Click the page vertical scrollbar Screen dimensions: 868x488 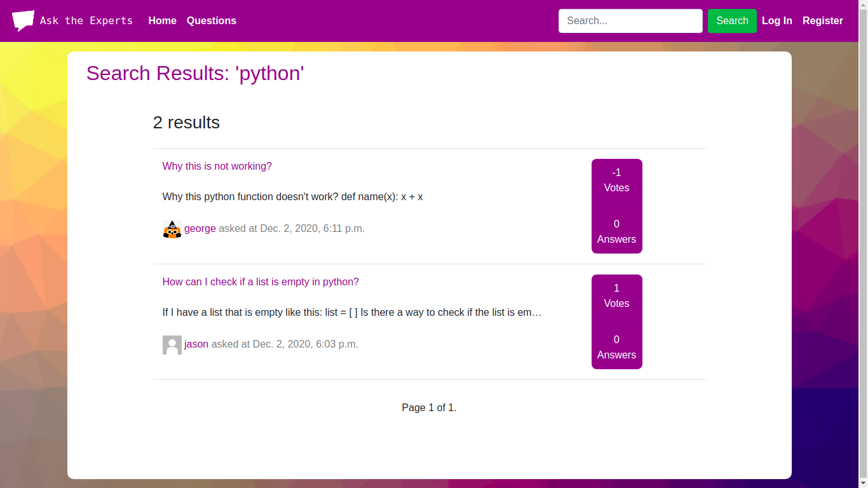pos(863,244)
